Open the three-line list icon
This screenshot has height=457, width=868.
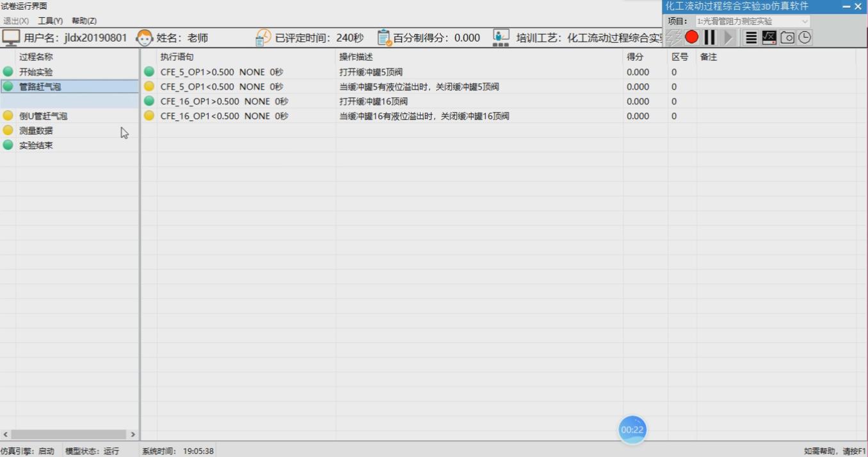tap(751, 38)
